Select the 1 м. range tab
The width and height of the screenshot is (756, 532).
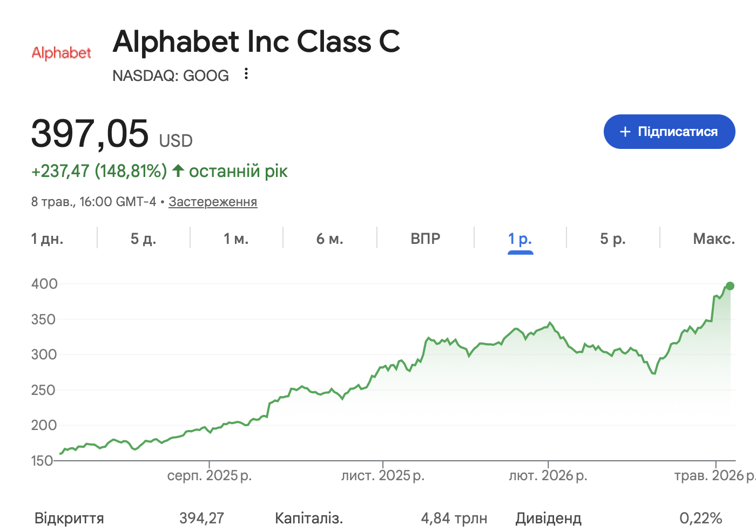[237, 238]
